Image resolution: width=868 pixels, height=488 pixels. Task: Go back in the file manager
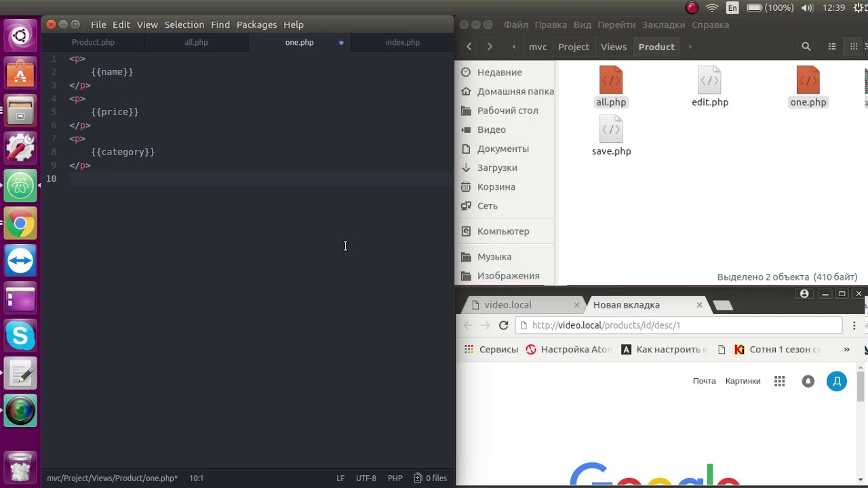pyautogui.click(x=469, y=47)
